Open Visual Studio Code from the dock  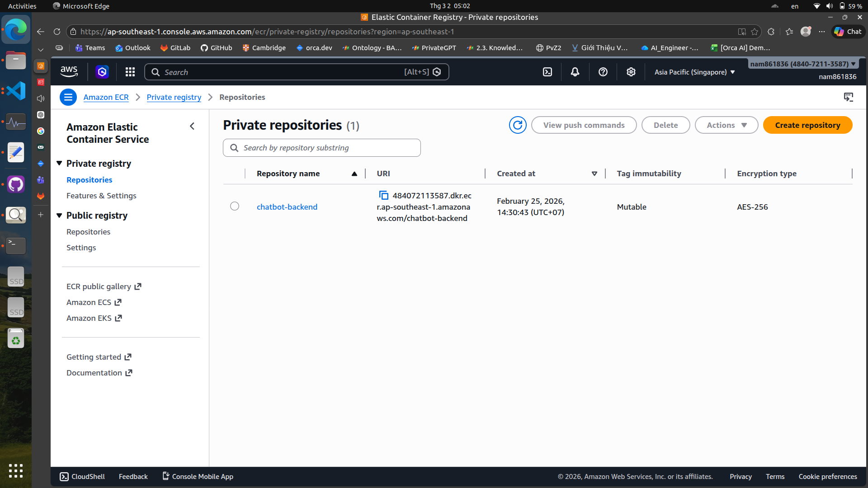click(16, 91)
